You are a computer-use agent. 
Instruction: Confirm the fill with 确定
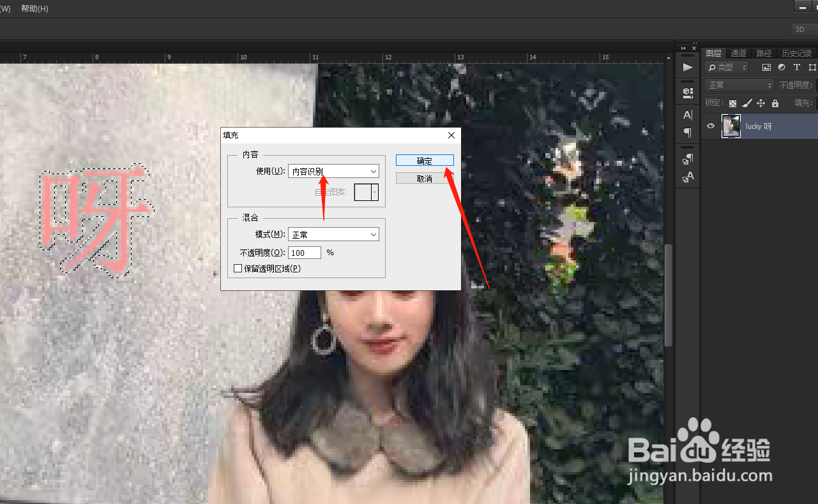425,161
